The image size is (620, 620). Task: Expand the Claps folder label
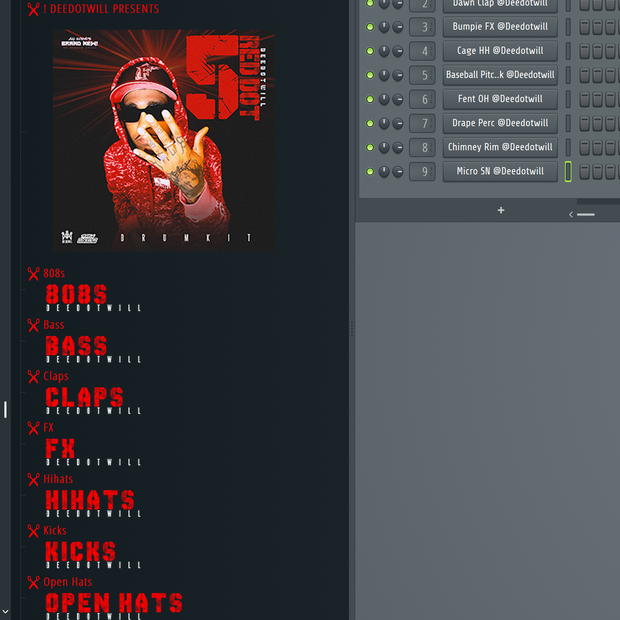click(x=56, y=376)
